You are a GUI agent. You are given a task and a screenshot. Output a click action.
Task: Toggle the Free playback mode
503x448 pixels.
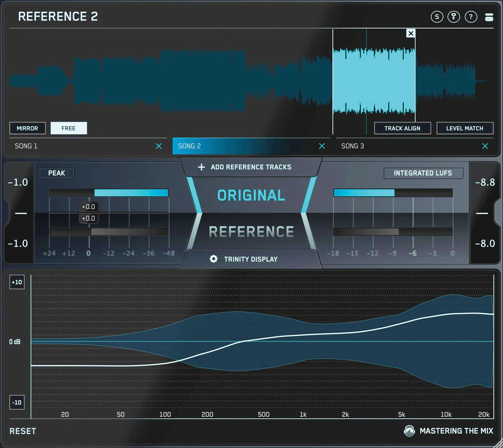69,128
